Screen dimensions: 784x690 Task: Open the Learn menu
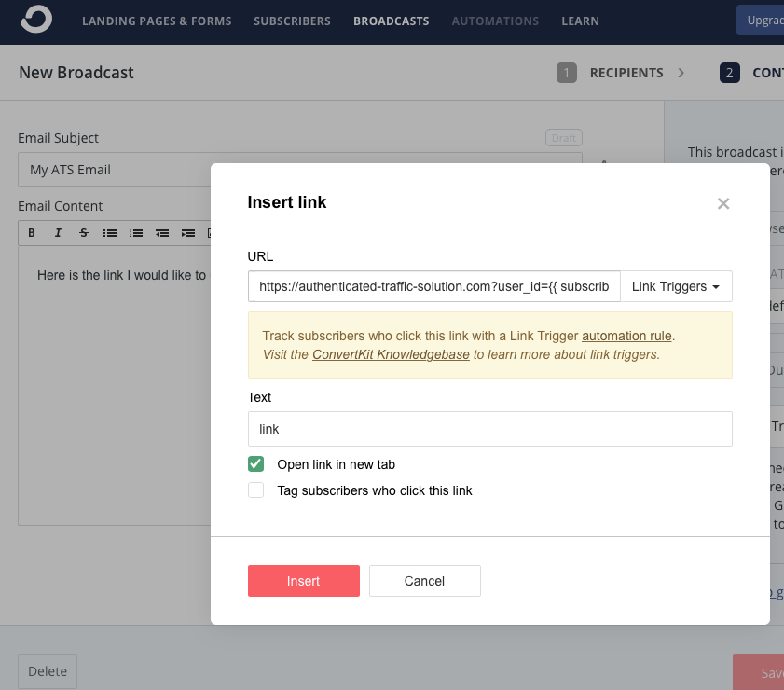(x=580, y=21)
